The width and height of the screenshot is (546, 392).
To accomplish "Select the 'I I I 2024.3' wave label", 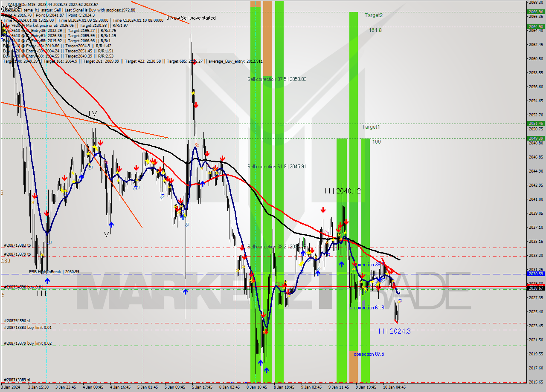I will point(395,331).
